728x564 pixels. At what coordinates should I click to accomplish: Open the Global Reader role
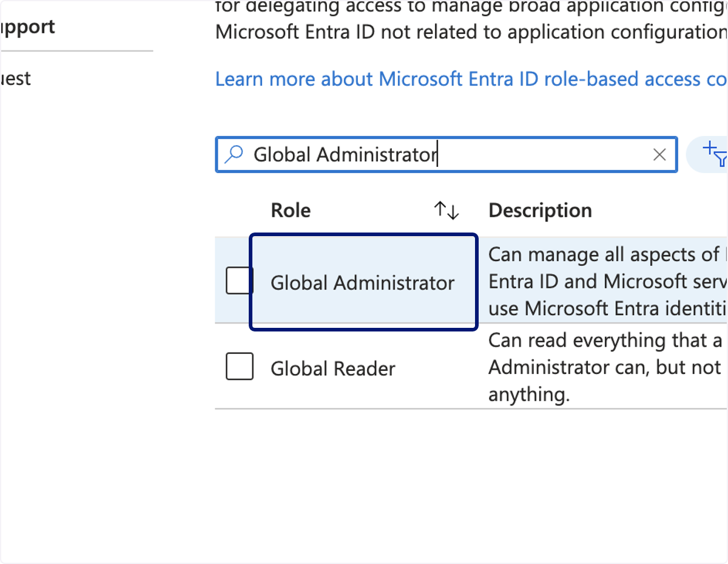point(333,369)
